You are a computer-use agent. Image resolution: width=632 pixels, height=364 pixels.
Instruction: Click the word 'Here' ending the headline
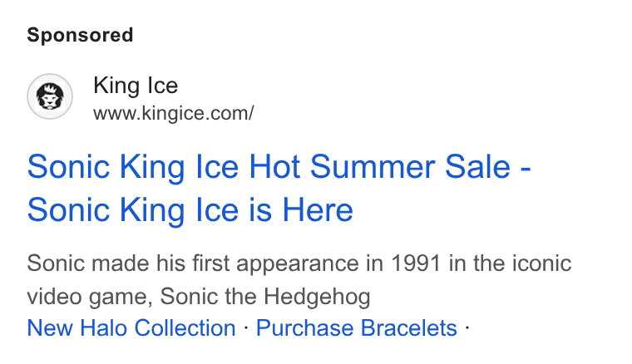point(318,209)
